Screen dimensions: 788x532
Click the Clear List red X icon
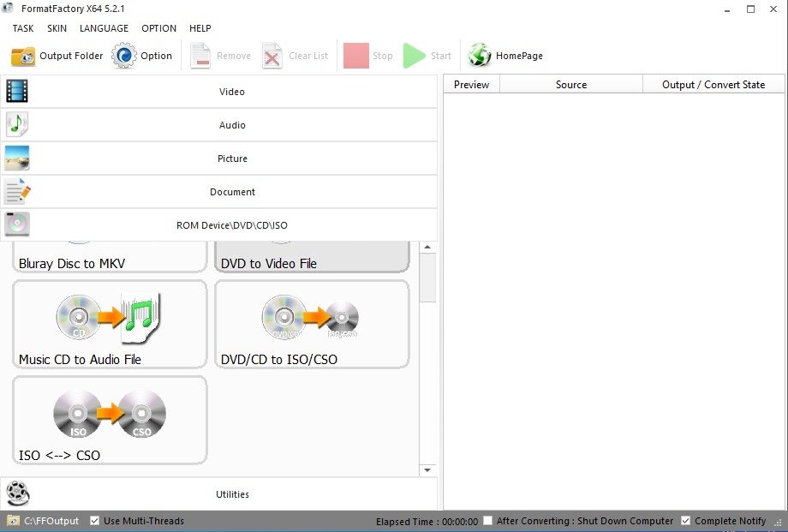click(272, 56)
